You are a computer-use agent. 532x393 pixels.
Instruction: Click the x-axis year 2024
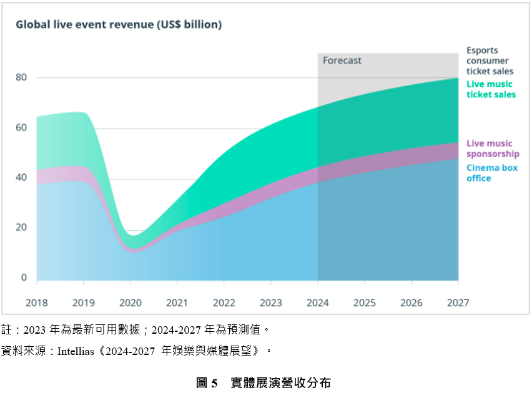pos(318,303)
